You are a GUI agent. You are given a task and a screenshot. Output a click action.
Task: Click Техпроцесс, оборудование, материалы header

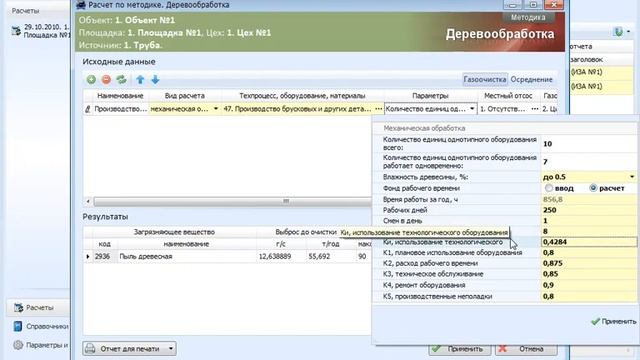302,96
